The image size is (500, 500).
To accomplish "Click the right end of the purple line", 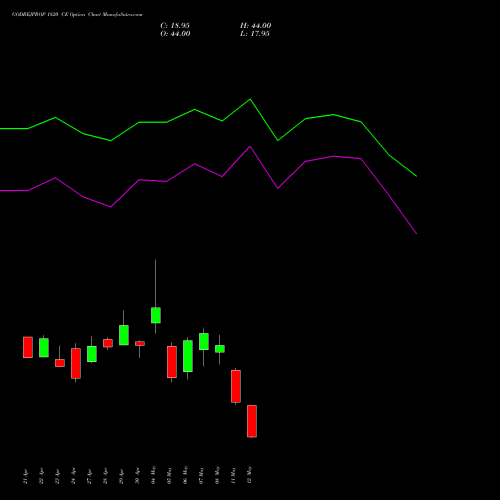I will pos(416,233).
